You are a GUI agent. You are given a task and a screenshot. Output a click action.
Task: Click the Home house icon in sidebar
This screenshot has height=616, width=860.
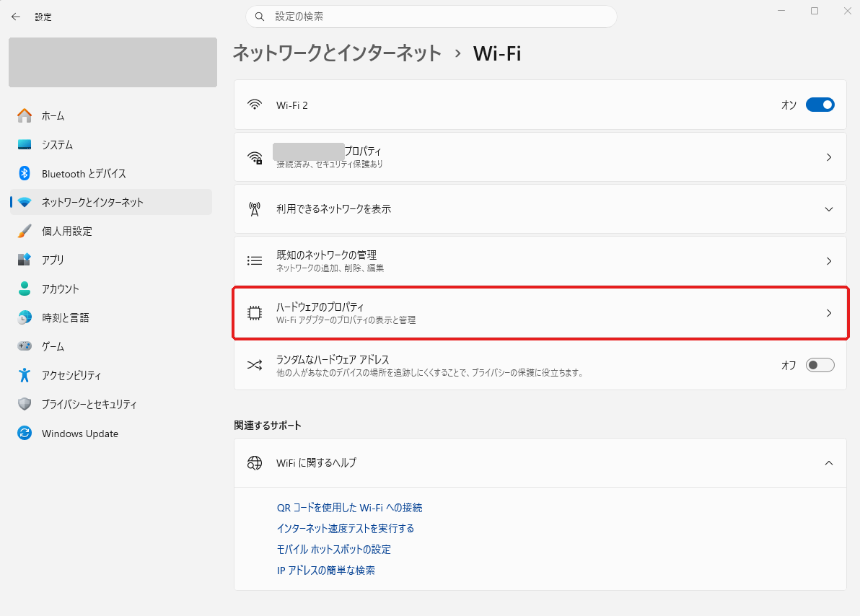(x=24, y=115)
